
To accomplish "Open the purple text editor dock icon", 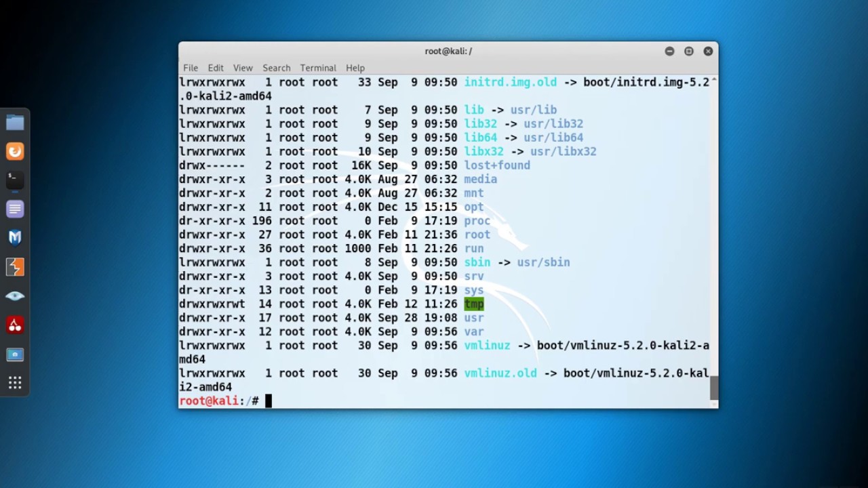I will 15,209.
